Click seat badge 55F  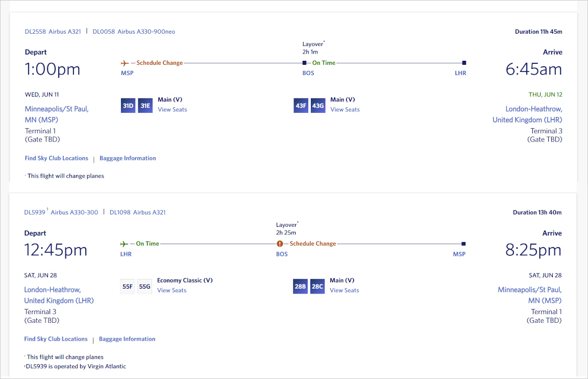click(128, 286)
